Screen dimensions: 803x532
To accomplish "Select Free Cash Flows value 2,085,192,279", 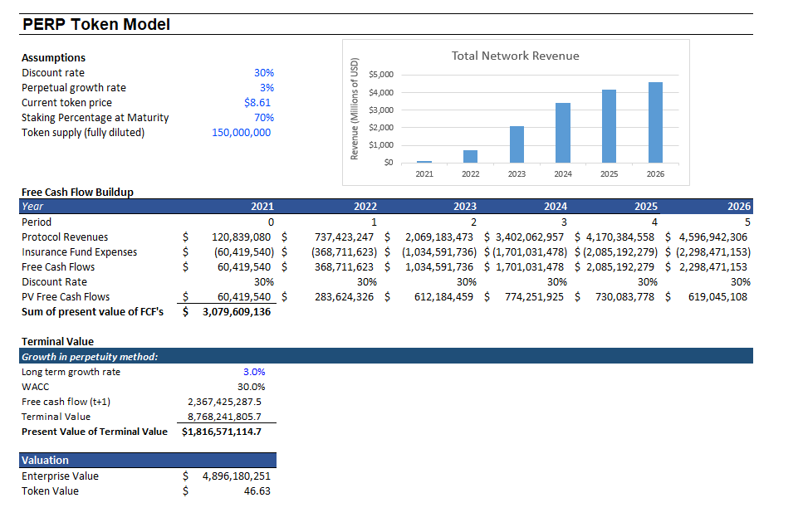I will tap(620, 266).
